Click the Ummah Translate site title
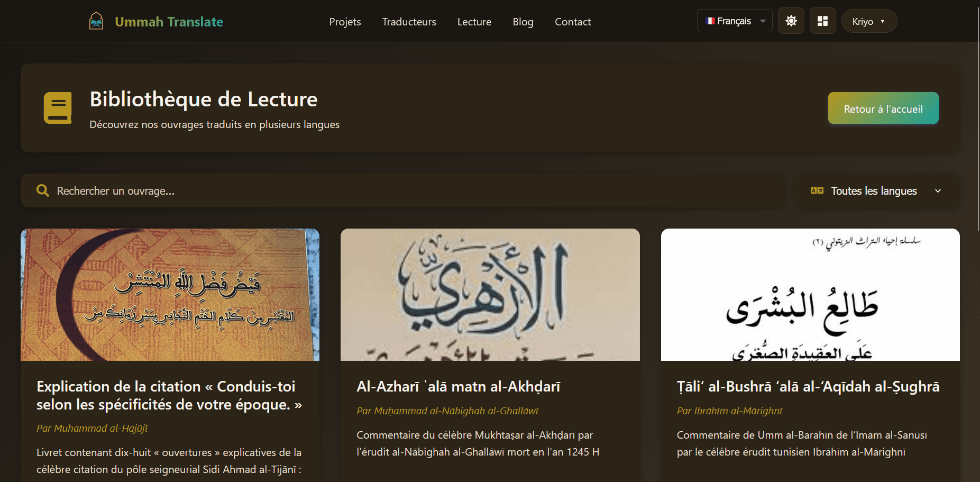 tap(169, 22)
